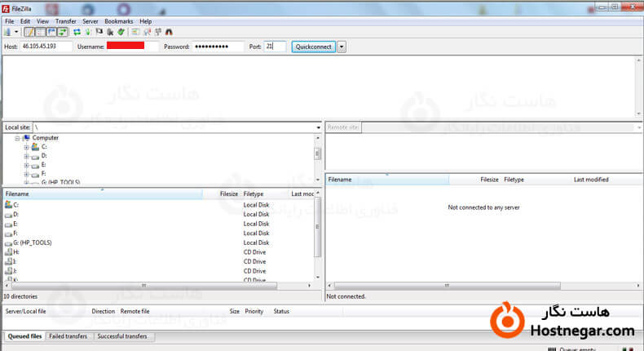Open the Quickconnect history dropdown arrow
Viewport: 644px width, 351px height.
click(342, 47)
